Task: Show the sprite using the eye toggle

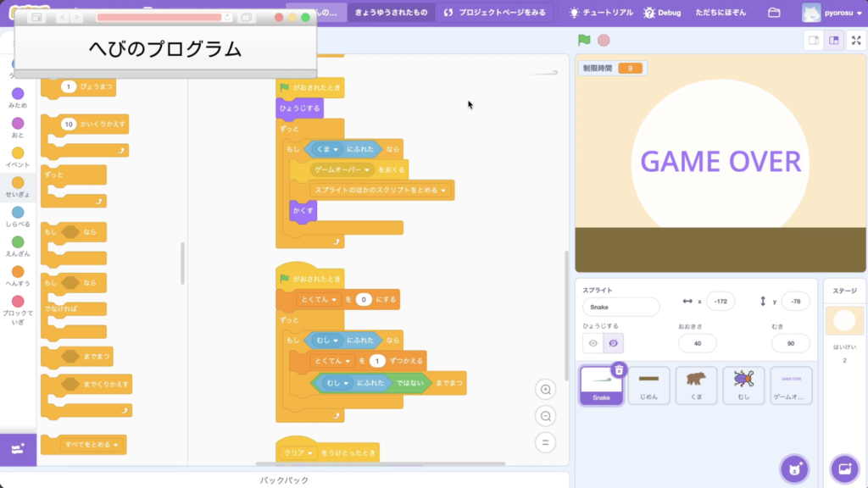Action: click(593, 343)
